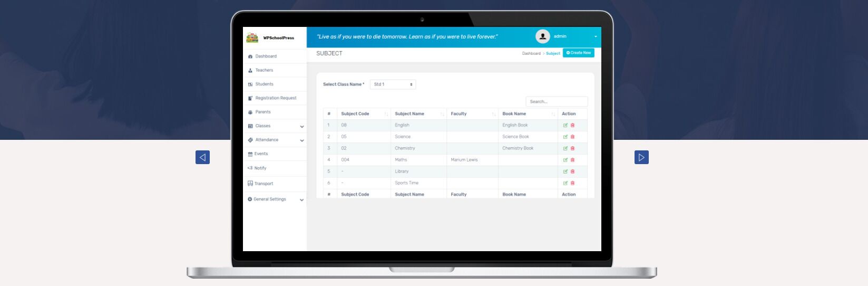This screenshot has height=286, width=868.
Task: Sort by Subject Name header column
Action: pyautogui.click(x=418, y=114)
